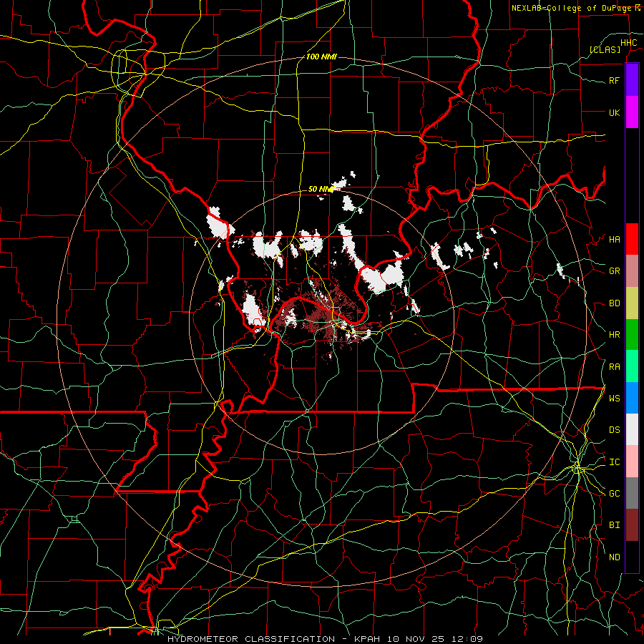Click the WS blue legend color block

(632, 398)
